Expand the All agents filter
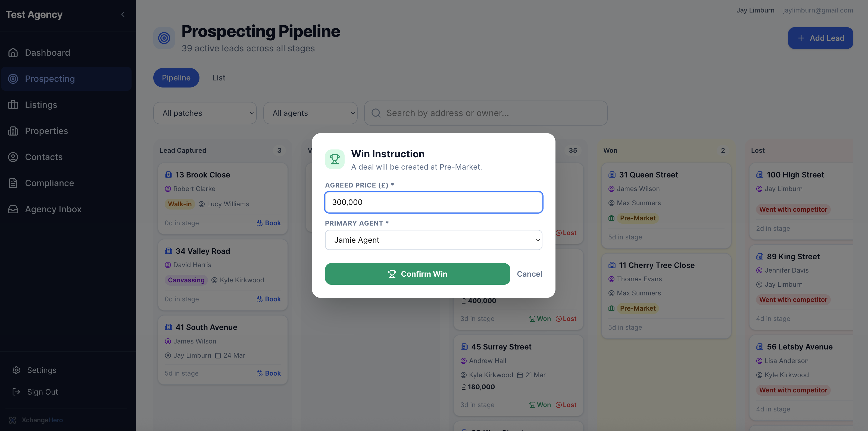 click(x=310, y=113)
